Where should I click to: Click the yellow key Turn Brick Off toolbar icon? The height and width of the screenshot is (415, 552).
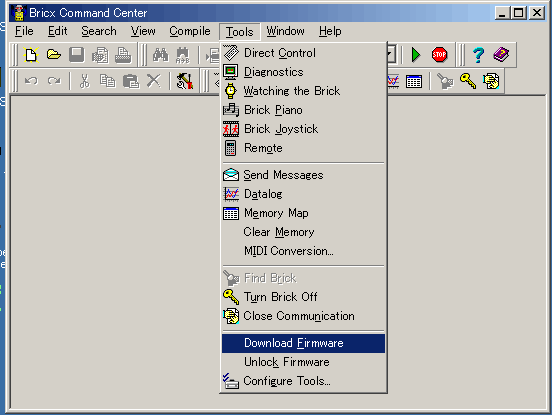coord(468,81)
